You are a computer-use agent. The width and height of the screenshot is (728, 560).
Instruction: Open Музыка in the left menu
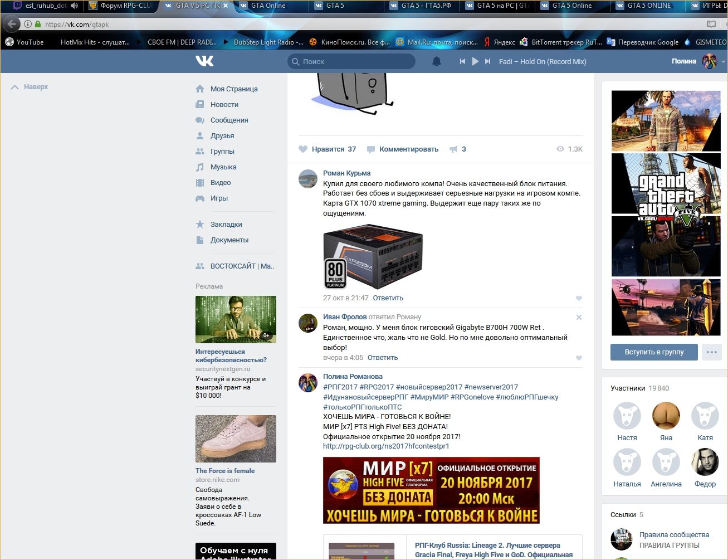click(x=223, y=167)
